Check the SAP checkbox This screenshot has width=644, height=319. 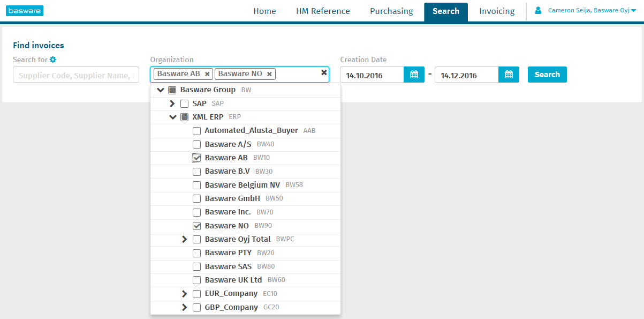point(184,103)
